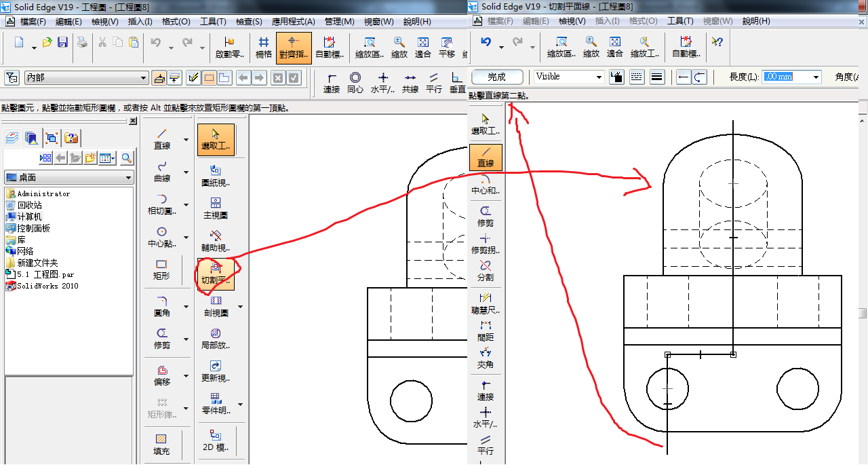Expand the 修剪 flyout arrow in left window

(x=186, y=338)
